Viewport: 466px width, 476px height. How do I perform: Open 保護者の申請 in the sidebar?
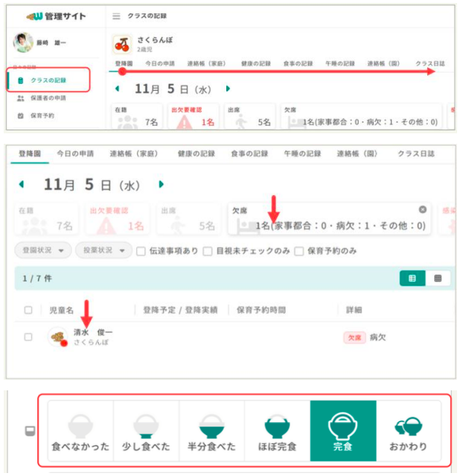48,98
